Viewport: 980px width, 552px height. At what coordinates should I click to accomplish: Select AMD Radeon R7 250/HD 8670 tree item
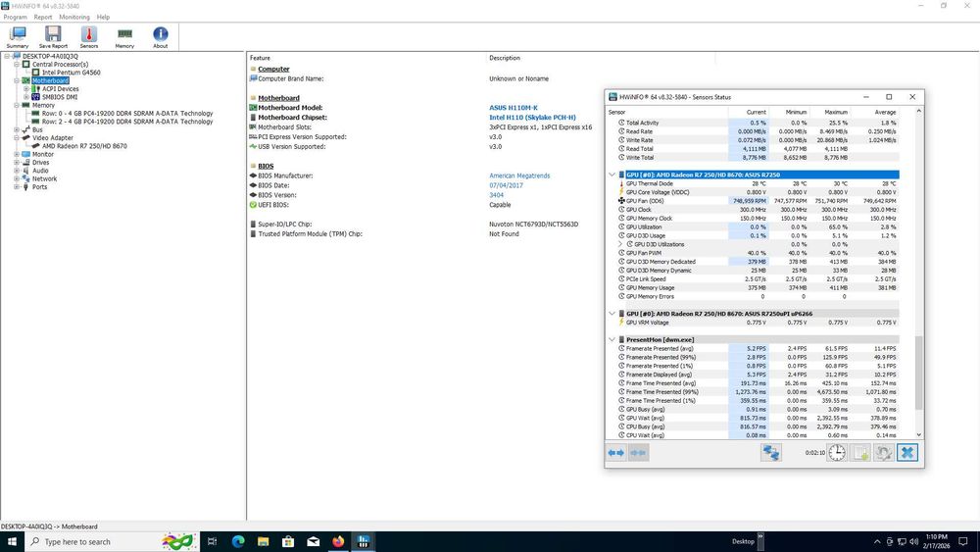84,146
